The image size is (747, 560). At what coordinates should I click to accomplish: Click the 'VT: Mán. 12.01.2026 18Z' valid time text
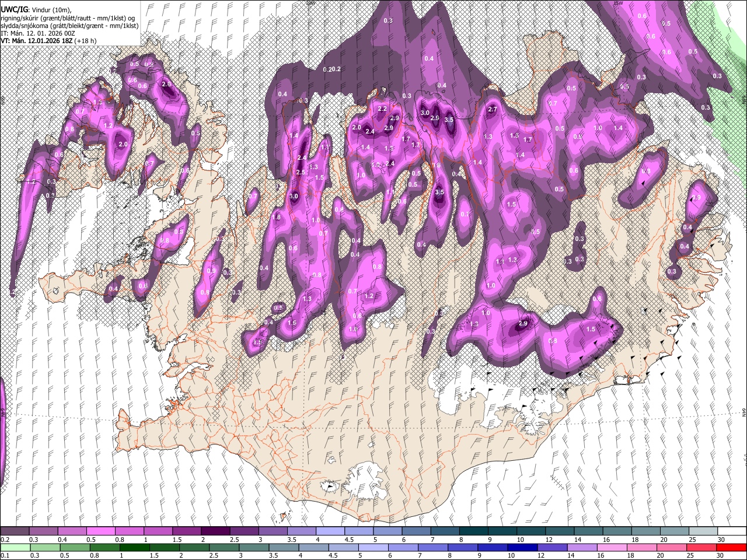tap(37, 41)
